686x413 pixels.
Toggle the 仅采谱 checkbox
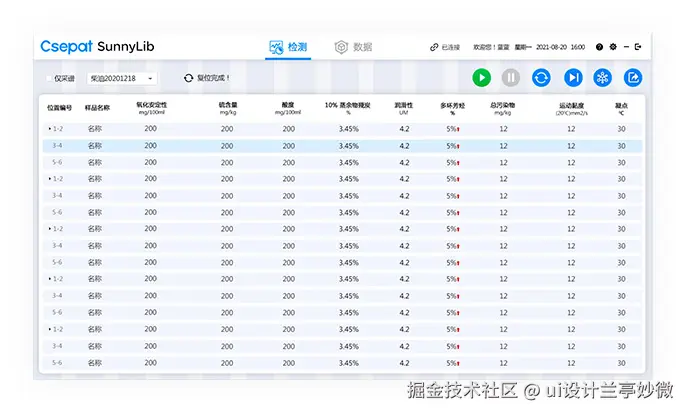(49, 78)
